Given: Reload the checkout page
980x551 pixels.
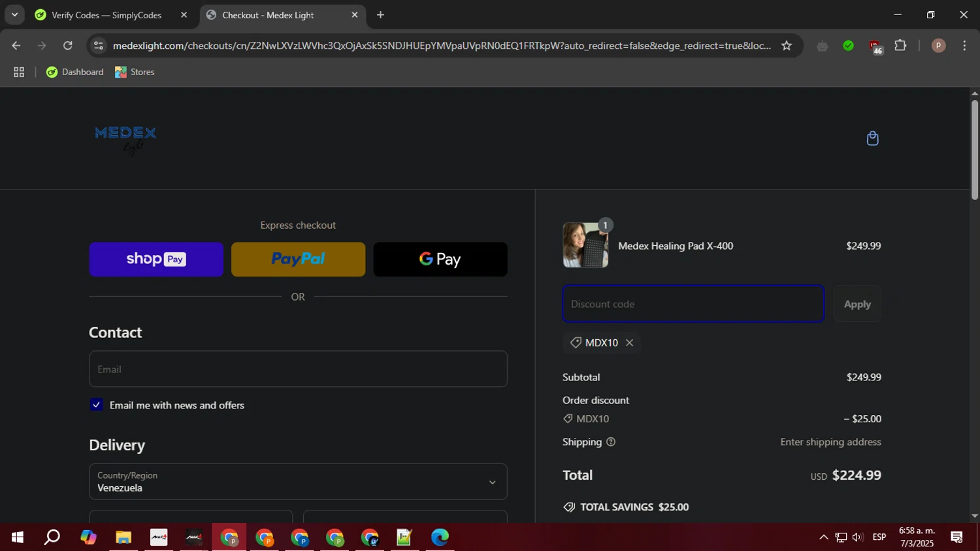Looking at the screenshot, I should (x=68, y=46).
